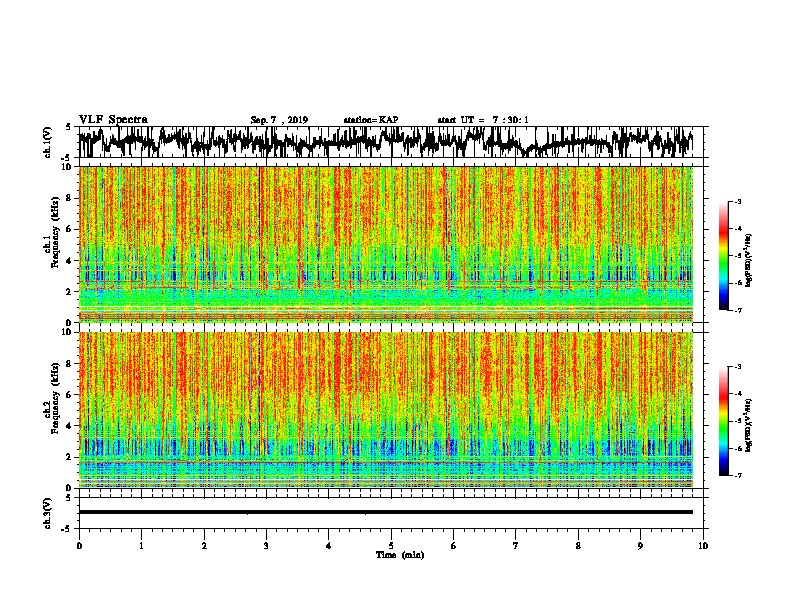Click the ch.2 spectrogram panel

[x=385, y=410]
